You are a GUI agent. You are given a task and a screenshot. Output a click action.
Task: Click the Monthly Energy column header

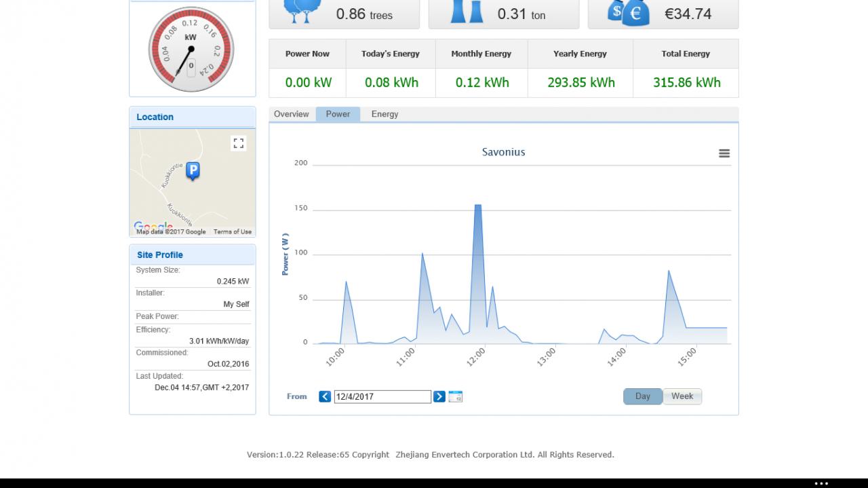pyautogui.click(x=481, y=54)
